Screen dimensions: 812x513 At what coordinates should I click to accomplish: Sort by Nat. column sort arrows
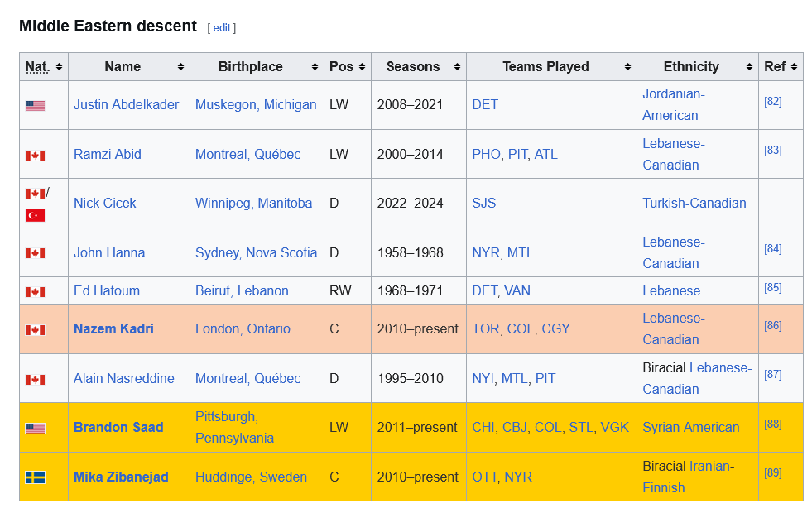coord(59,67)
